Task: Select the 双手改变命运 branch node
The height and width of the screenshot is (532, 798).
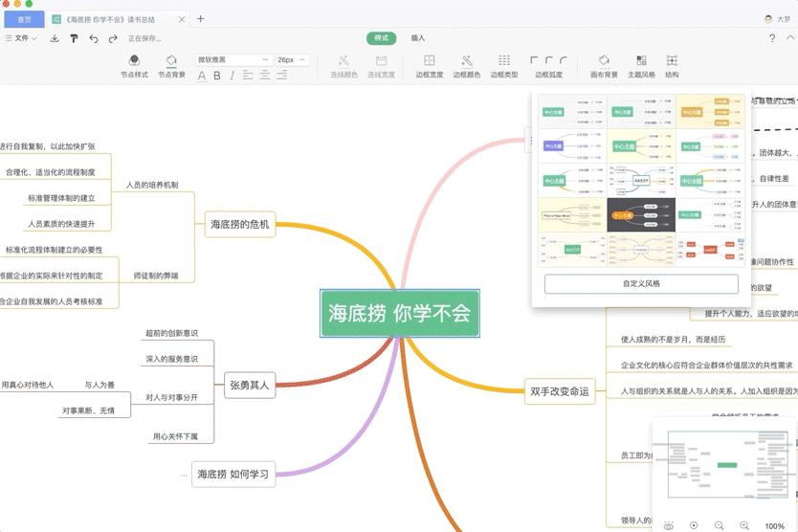Action: pos(560,391)
